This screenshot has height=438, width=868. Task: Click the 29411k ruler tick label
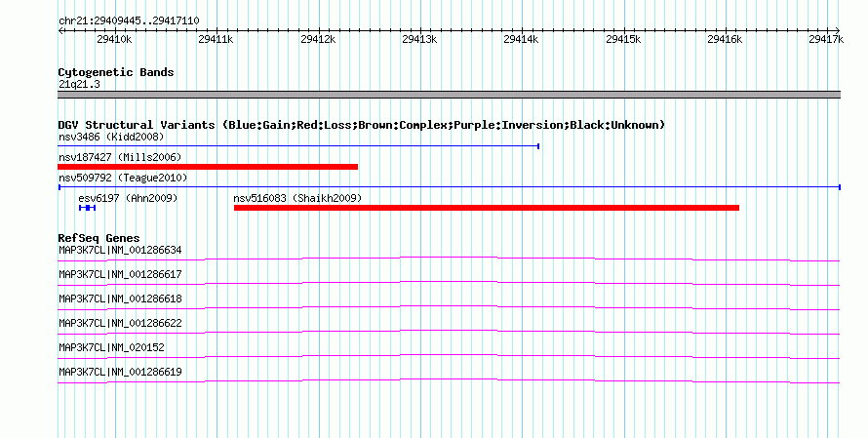pyautogui.click(x=216, y=39)
